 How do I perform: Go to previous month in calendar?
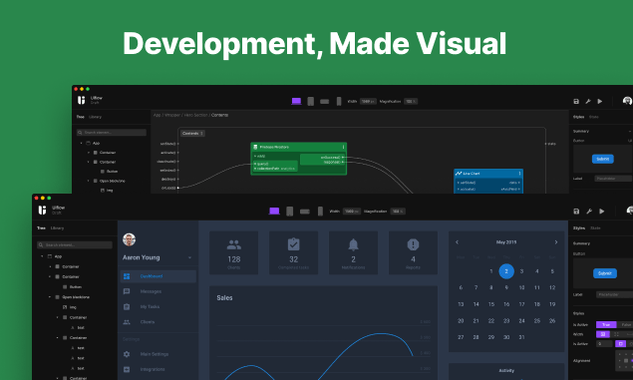(457, 242)
